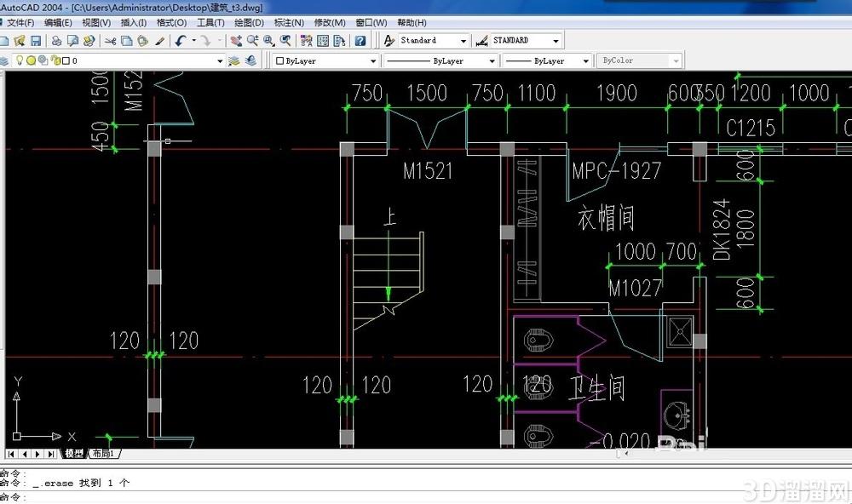
Task: Open the Standard text style dropdown
Action: click(x=433, y=40)
